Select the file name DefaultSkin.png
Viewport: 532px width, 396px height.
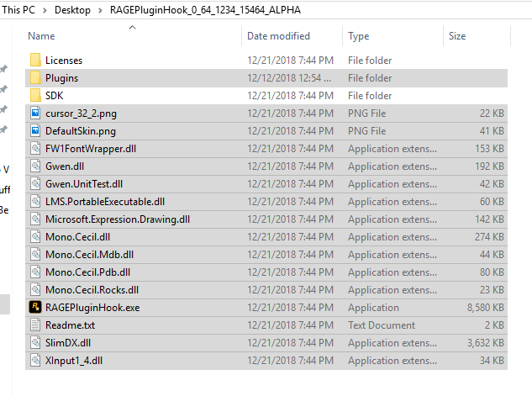point(81,131)
